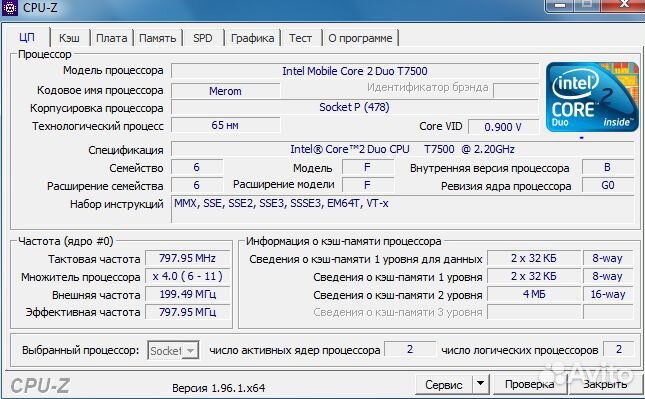Click the 65 нм technology value
This screenshot has height=399, width=645.
click(225, 125)
